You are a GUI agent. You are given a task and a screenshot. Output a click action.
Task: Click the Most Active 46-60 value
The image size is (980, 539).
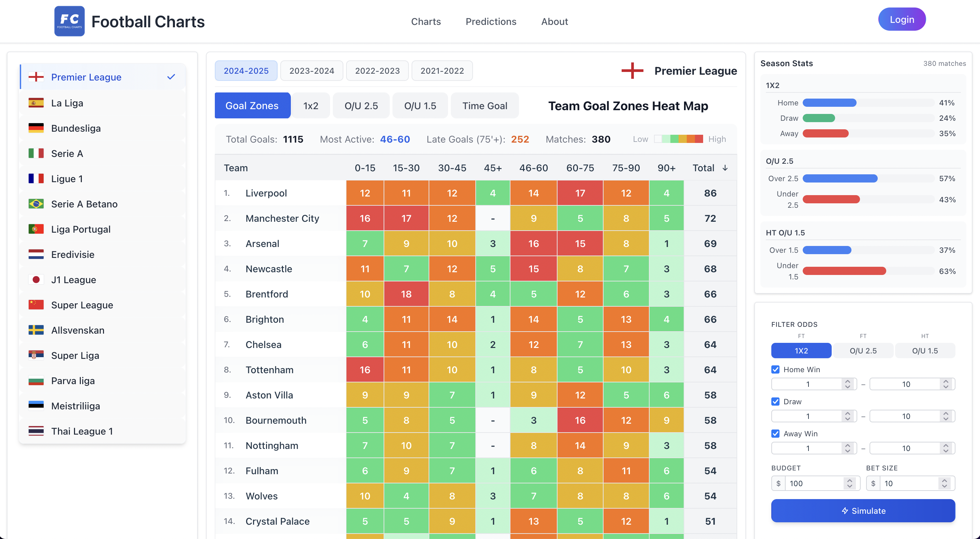pyautogui.click(x=395, y=139)
